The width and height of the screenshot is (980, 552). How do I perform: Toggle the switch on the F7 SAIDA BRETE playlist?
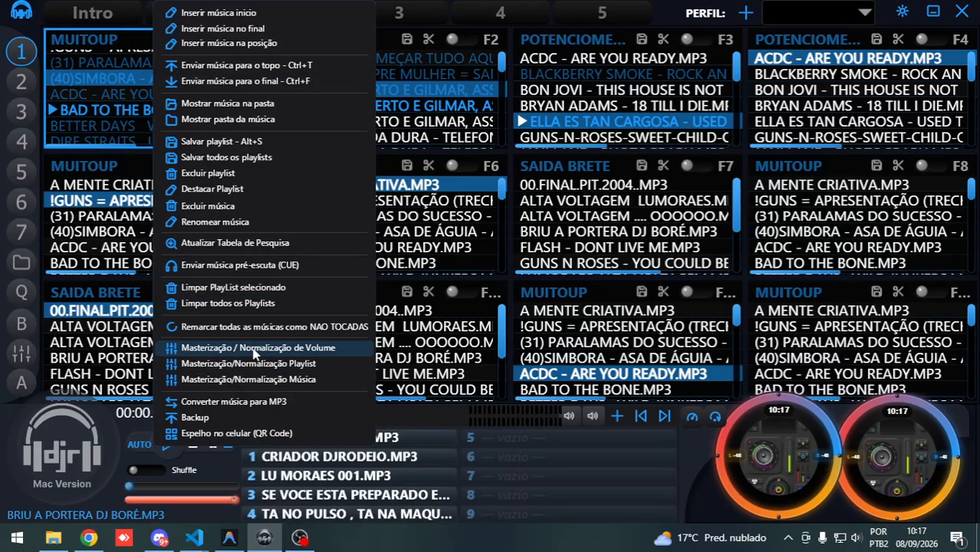691,166
